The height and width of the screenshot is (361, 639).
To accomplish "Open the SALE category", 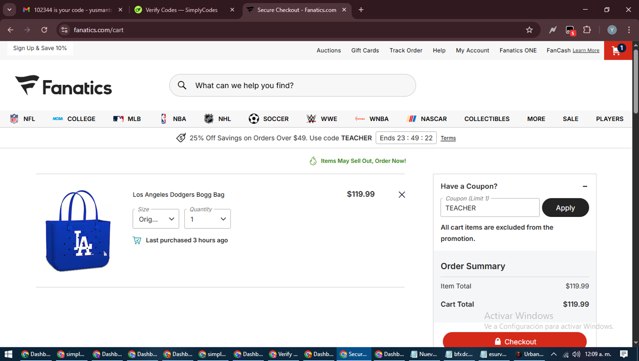I will tap(571, 119).
